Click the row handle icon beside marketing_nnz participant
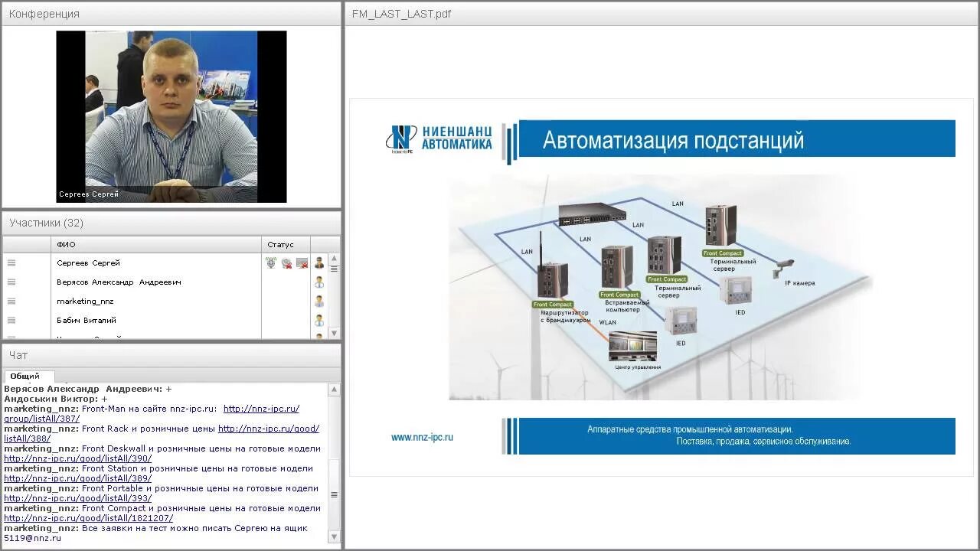Viewport: 980px width, 551px height. 11,301
